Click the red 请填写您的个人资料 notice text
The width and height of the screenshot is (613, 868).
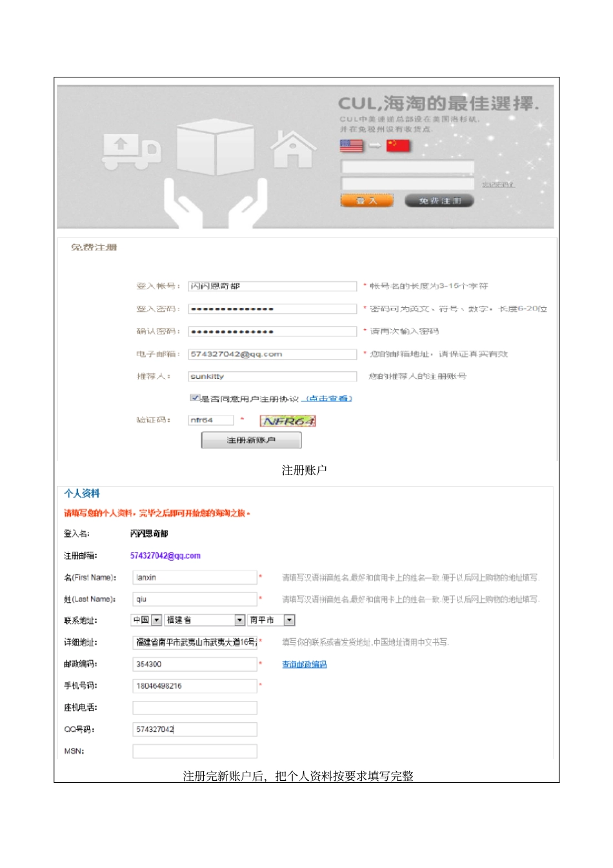point(157,514)
